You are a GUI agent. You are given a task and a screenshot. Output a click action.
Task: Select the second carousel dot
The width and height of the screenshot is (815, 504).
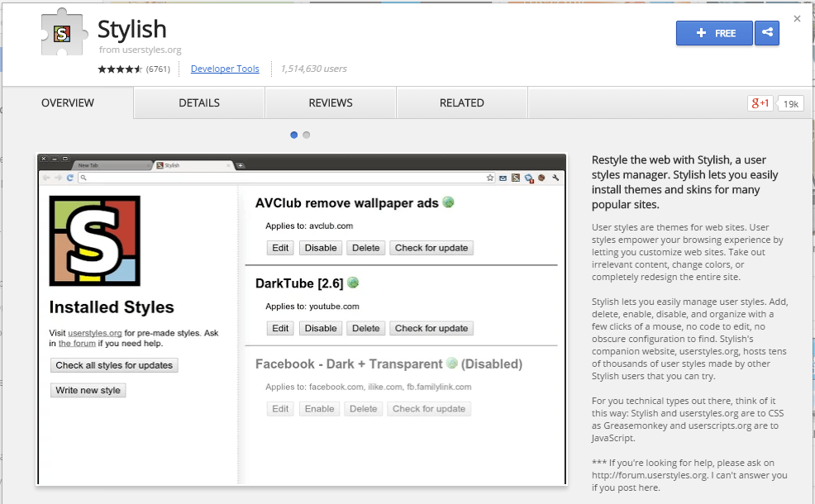306,134
